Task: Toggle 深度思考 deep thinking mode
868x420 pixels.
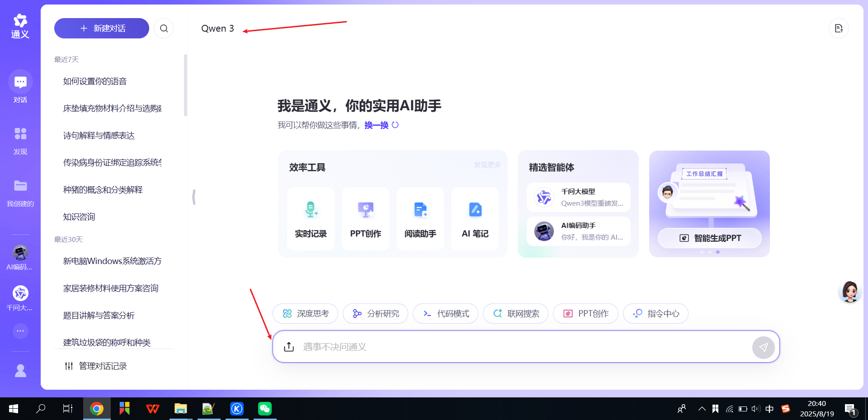Action: pos(305,314)
